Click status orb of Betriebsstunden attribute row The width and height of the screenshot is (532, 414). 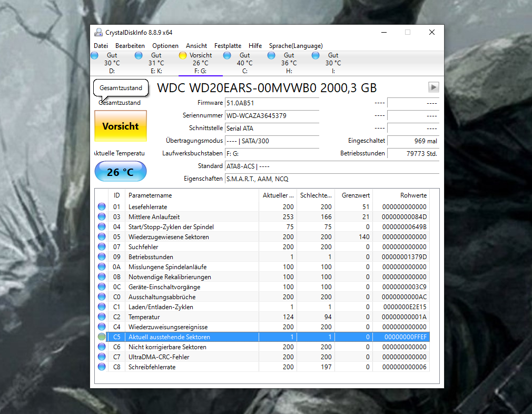[x=102, y=257]
